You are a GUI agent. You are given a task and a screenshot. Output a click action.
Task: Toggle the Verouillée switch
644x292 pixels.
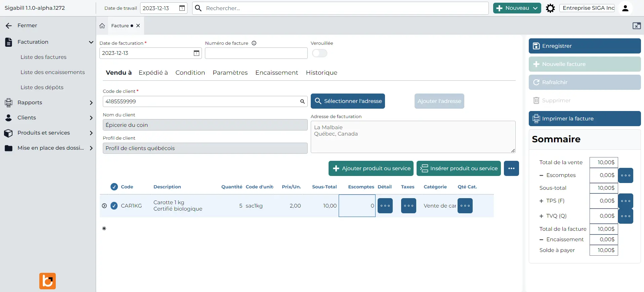click(319, 53)
